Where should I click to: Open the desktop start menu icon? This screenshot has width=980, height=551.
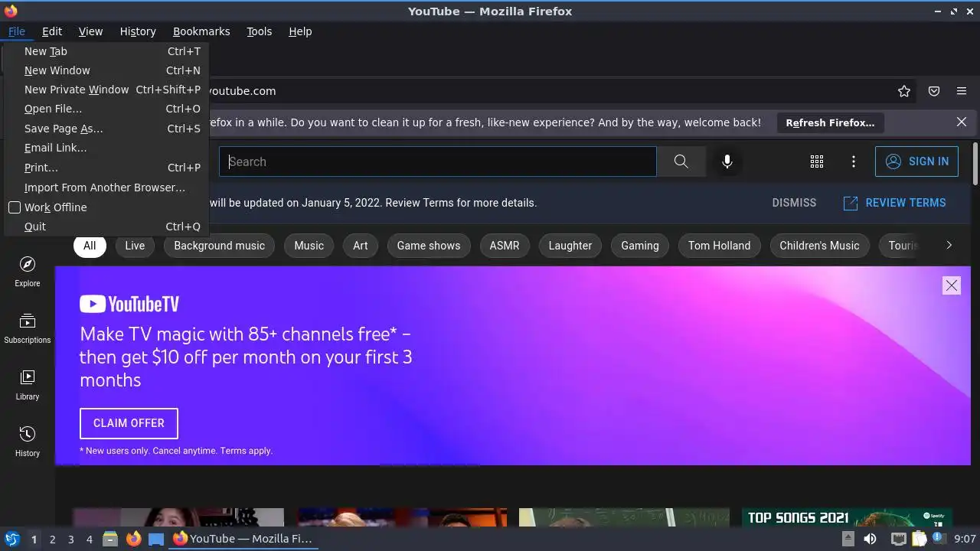tap(12, 539)
